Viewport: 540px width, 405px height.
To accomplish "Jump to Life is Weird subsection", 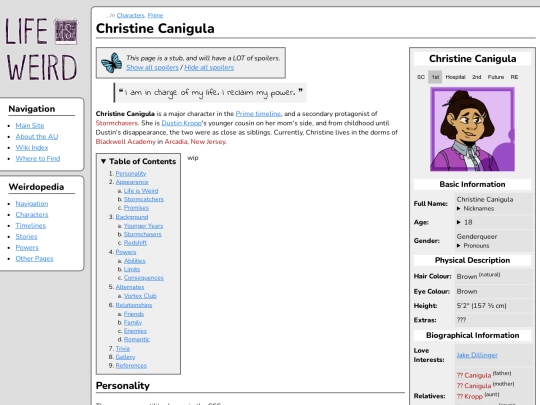I will click(x=141, y=191).
